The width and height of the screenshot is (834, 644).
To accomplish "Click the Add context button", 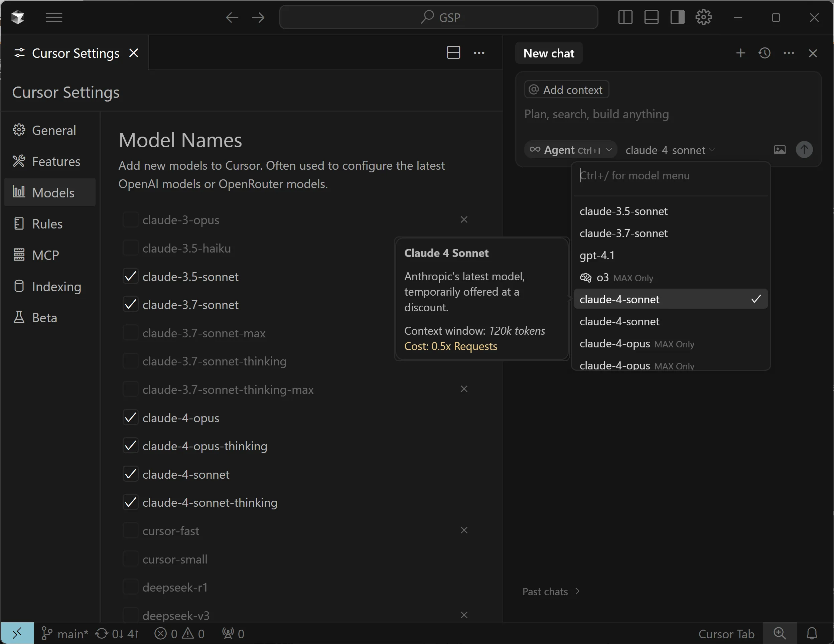I will [x=567, y=90].
